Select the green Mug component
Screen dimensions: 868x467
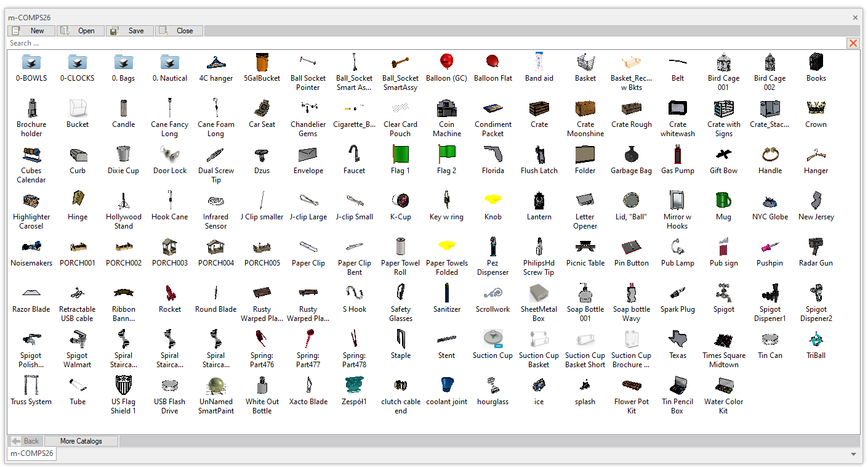[x=723, y=201]
